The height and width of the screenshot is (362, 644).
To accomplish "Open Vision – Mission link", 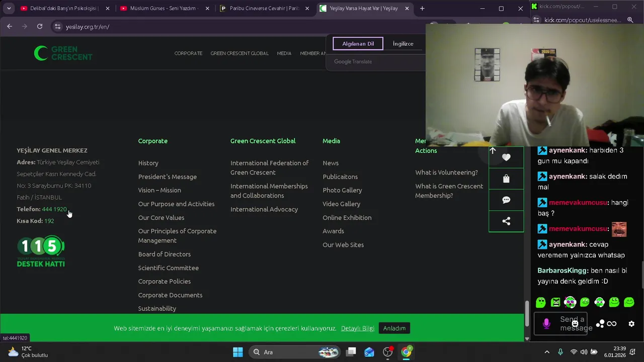I will 159,190.
